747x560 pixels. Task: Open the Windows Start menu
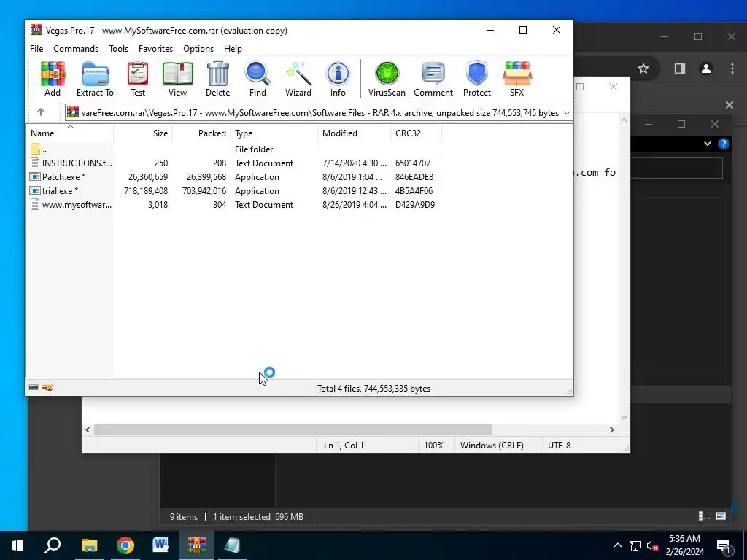pos(18,545)
